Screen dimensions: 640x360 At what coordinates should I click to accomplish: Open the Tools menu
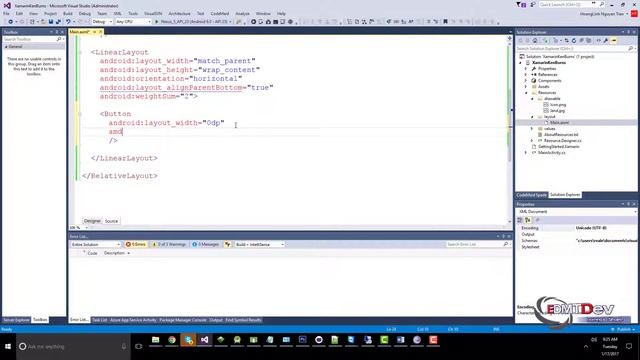[x=133, y=13]
